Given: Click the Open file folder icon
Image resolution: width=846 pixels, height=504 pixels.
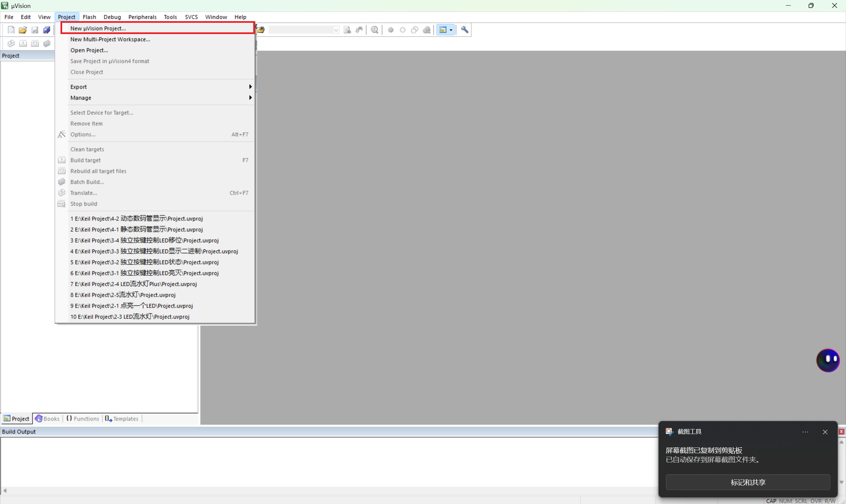Looking at the screenshot, I should (x=23, y=30).
